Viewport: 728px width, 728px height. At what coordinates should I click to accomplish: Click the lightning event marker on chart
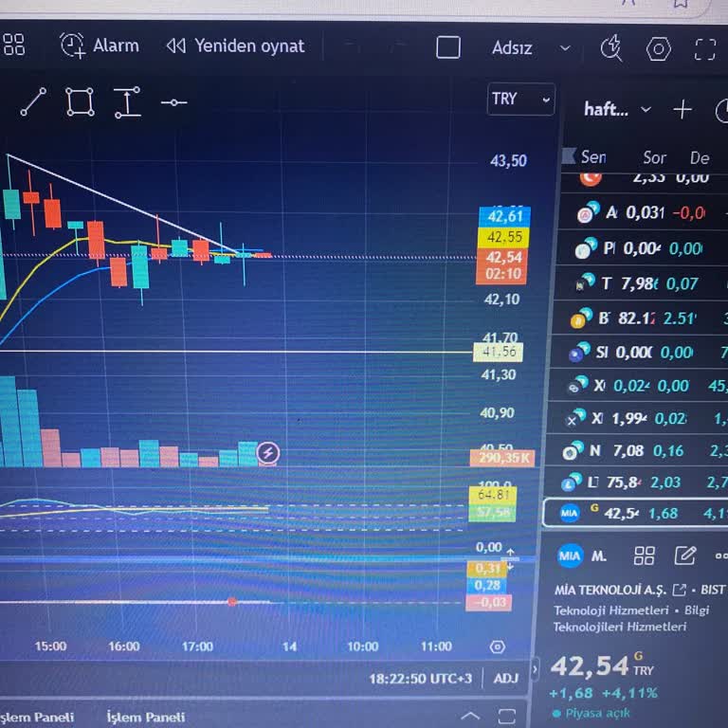[x=268, y=453]
